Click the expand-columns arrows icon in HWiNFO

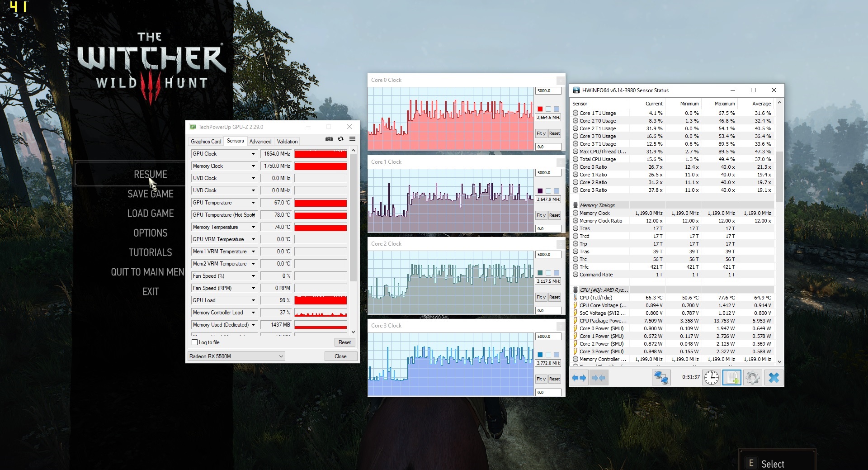(x=579, y=378)
